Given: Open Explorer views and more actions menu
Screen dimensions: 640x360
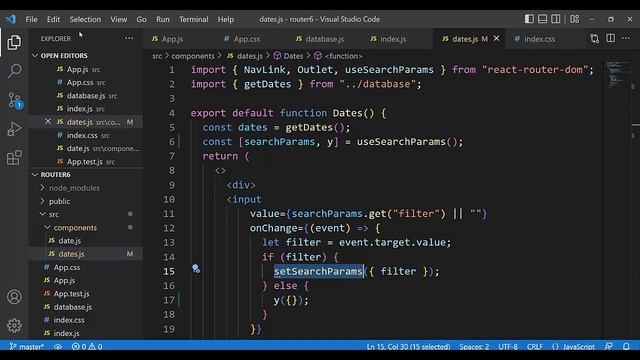Looking at the screenshot, I should point(129,38).
